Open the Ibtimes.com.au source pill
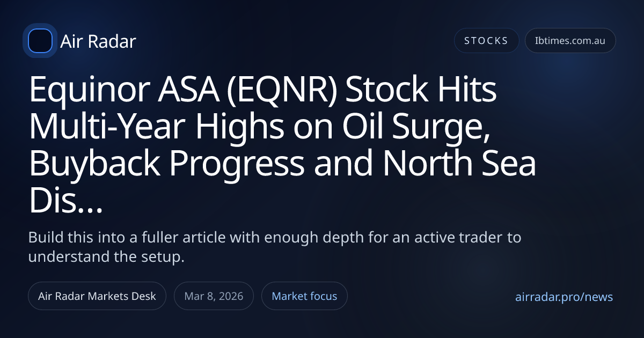The width and height of the screenshot is (644, 338). pyautogui.click(x=570, y=41)
